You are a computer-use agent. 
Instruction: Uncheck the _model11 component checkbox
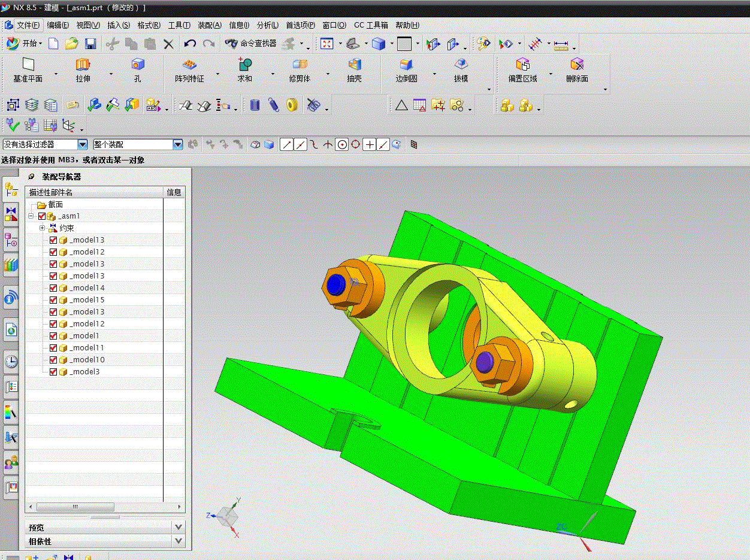53,348
